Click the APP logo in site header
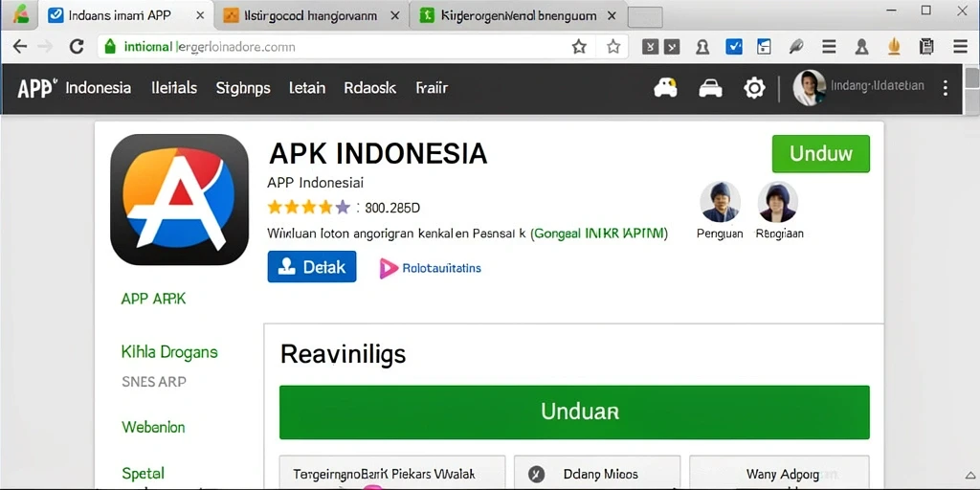Screen dimensions: 980x490 [x=37, y=88]
